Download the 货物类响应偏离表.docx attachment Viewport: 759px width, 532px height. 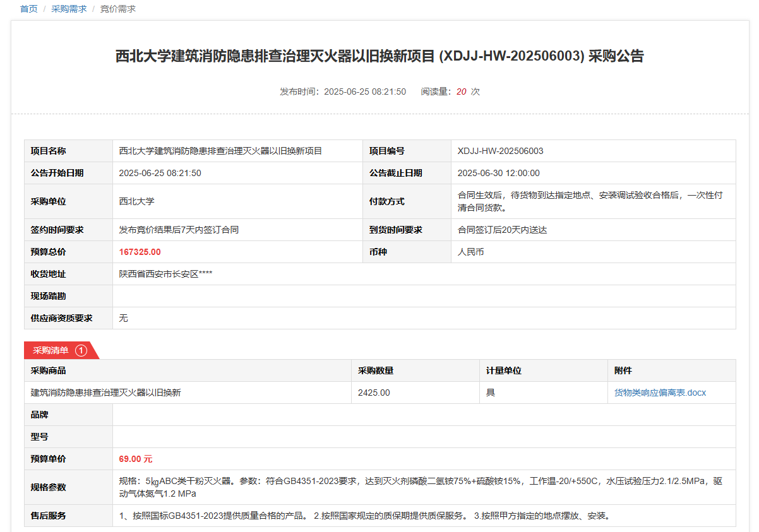pos(660,393)
